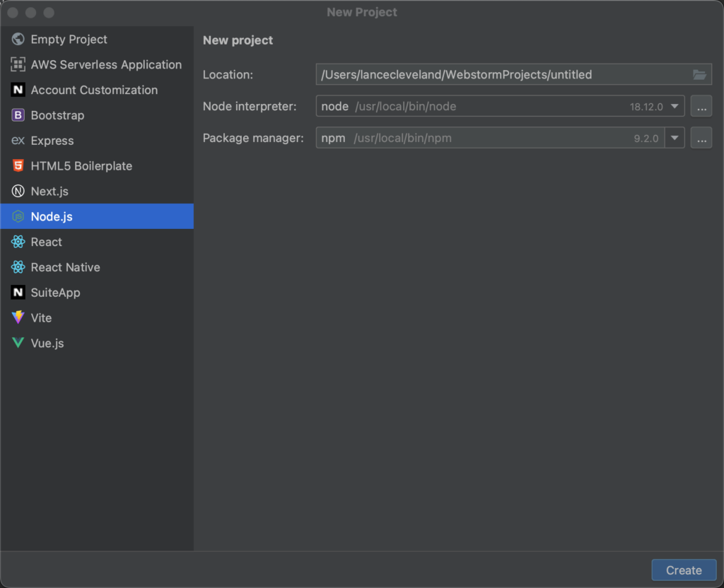
Task: Choose the Express project type icon
Action: point(18,141)
